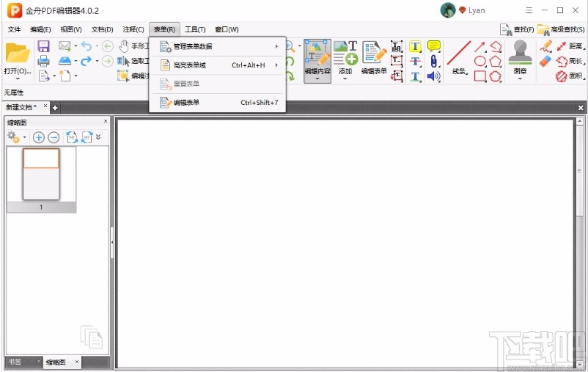Image resolution: width=588 pixels, height=372 pixels.
Task: Select the underline text T icon
Action: (415, 76)
